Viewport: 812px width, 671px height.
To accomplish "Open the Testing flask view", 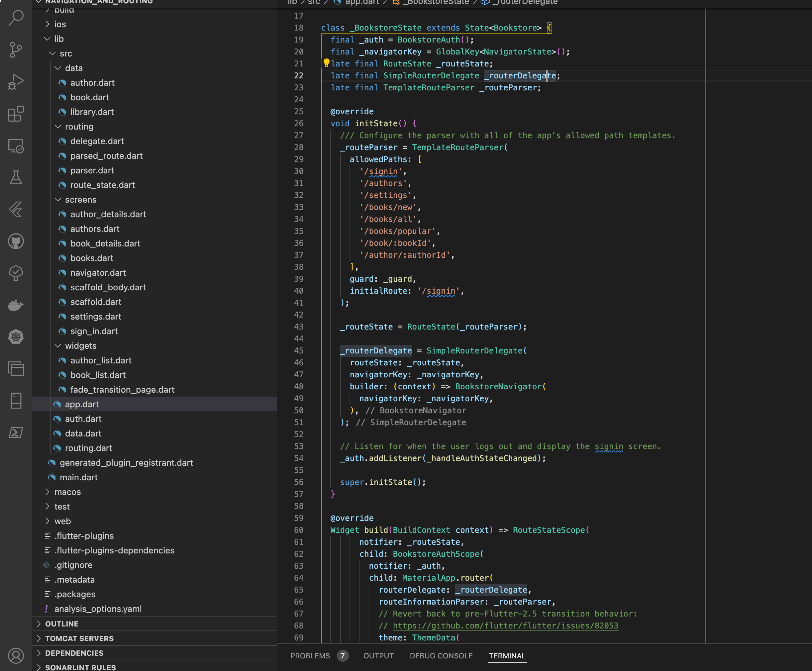I will (x=16, y=177).
